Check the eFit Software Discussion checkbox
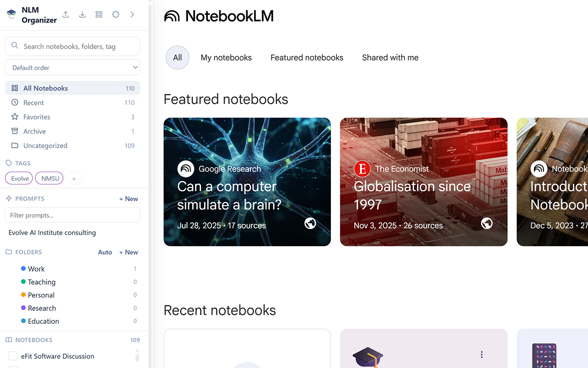The height and width of the screenshot is (368, 588). (x=13, y=356)
